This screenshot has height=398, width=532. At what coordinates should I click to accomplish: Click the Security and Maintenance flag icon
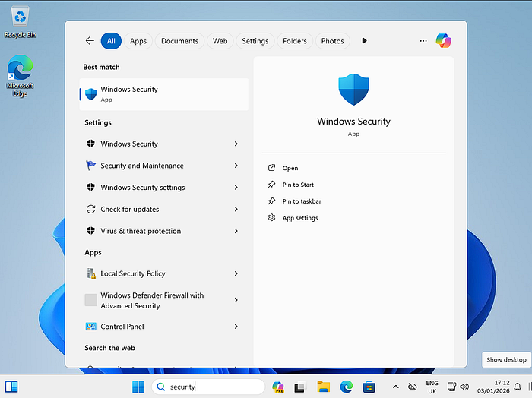90,166
